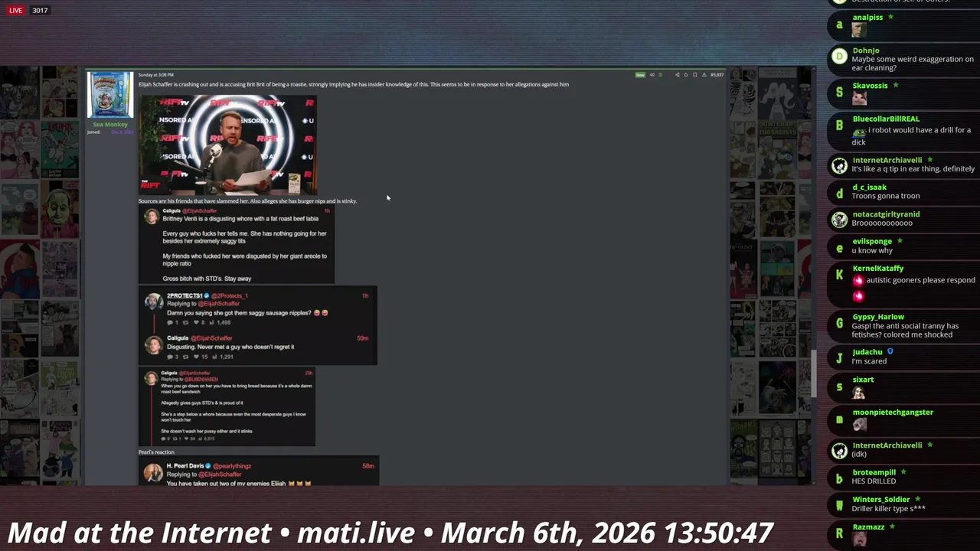This screenshot has height=551, width=980.
Task: Click the page scrollbar thumb on right edge
Action: tap(815, 375)
